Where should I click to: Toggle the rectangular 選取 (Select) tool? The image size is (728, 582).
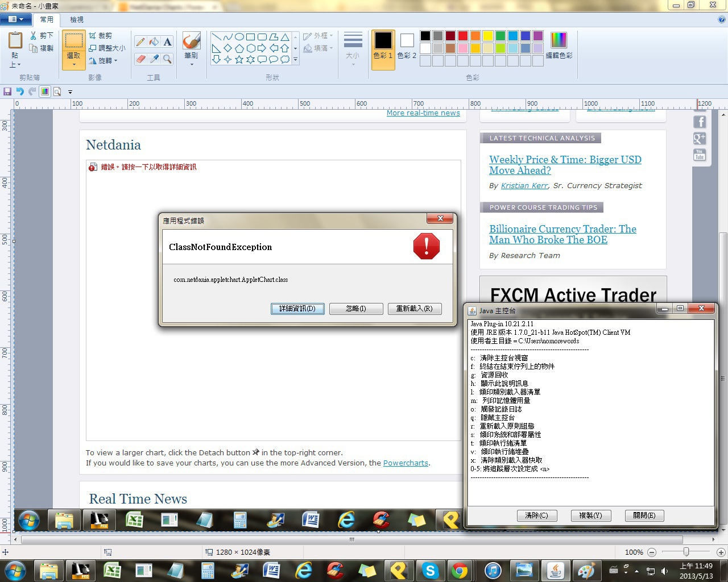pos(73,41)
